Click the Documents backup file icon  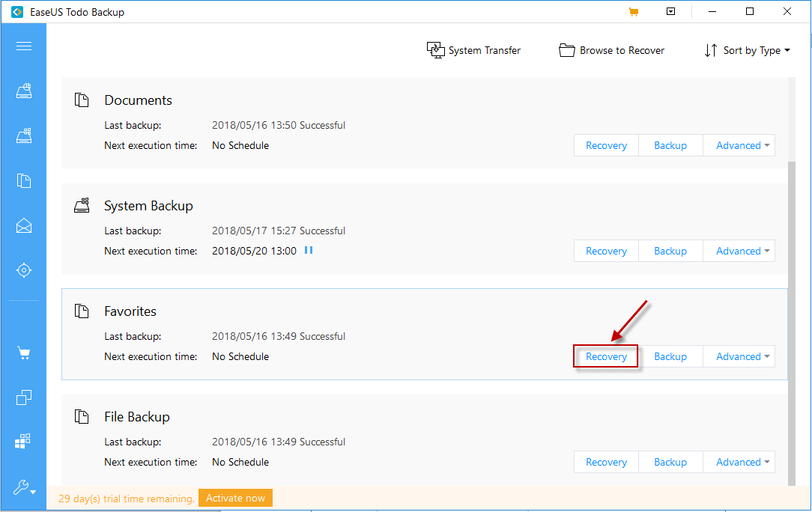click(82, 100)
